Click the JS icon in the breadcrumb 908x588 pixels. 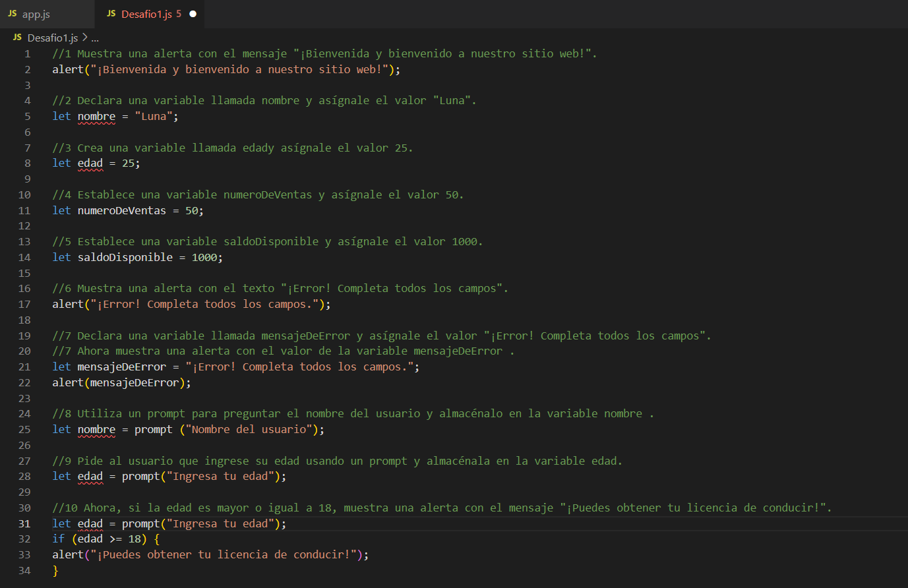17,38
